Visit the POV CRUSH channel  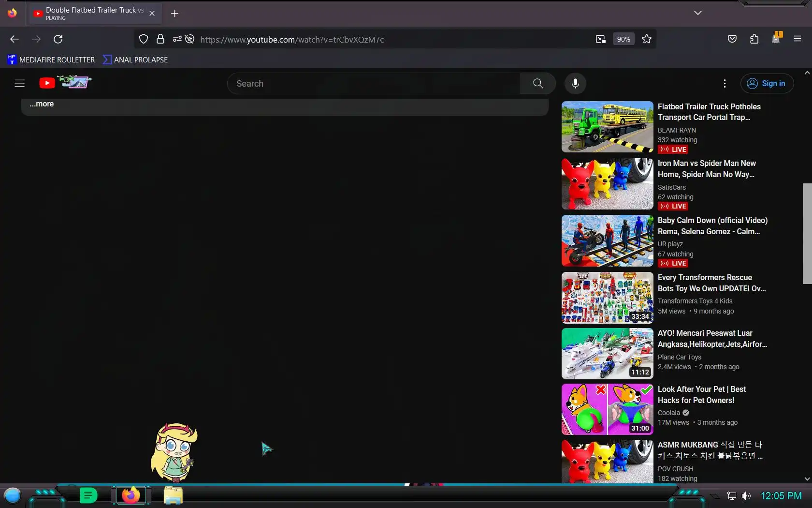click(x=675, y=469)
